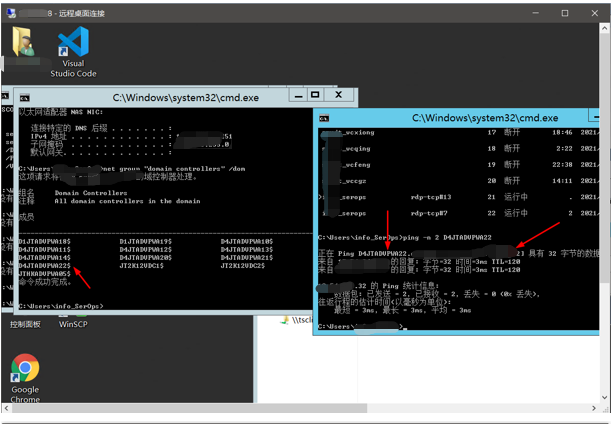
Task: Select the 控制面板 desktop shortcut
Action: (25, 324)
